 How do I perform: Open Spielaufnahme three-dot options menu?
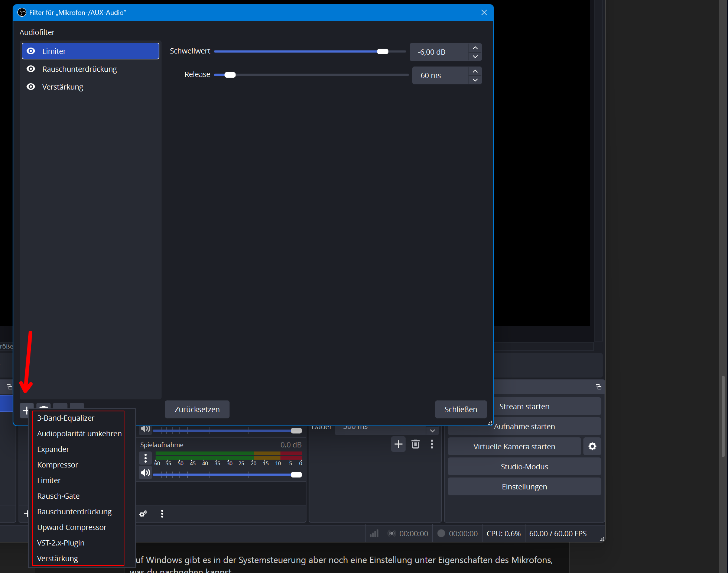point(146,458)
